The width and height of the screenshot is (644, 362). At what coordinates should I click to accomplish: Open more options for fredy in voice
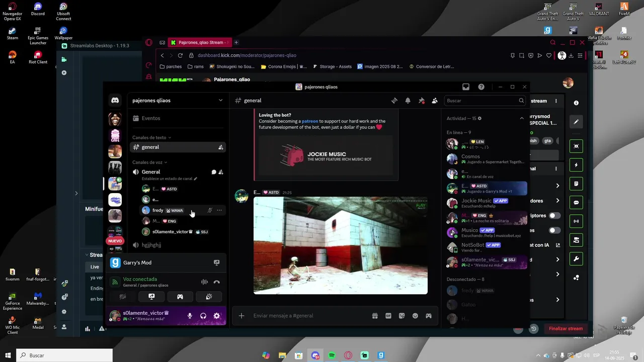[x=219, y=210]
